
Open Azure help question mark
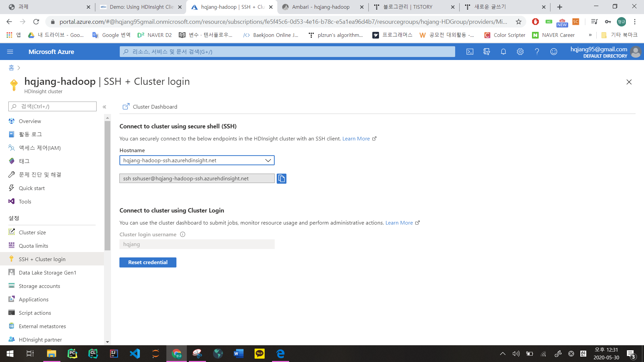(x=537, y=52)
